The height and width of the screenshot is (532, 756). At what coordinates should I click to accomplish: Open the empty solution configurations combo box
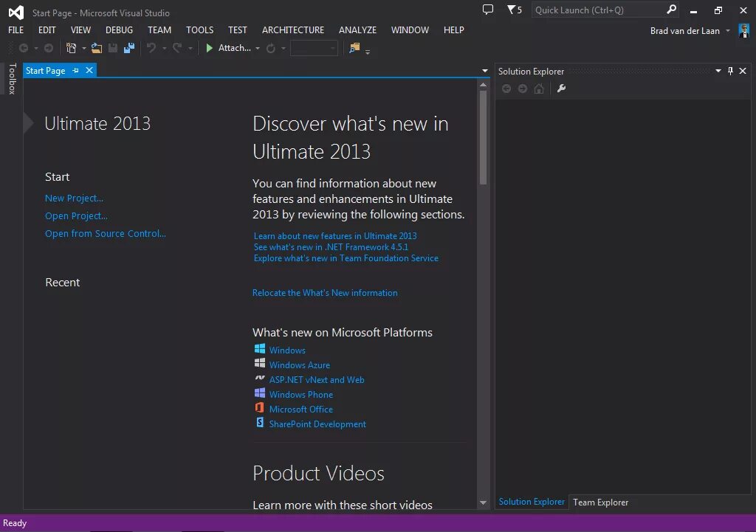pyautogui.click(x=313, y=48)
